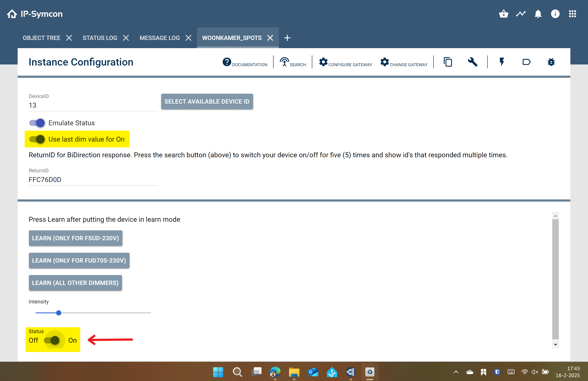
Task: Switch to the Object Tree tab
Action: (41, 38)
